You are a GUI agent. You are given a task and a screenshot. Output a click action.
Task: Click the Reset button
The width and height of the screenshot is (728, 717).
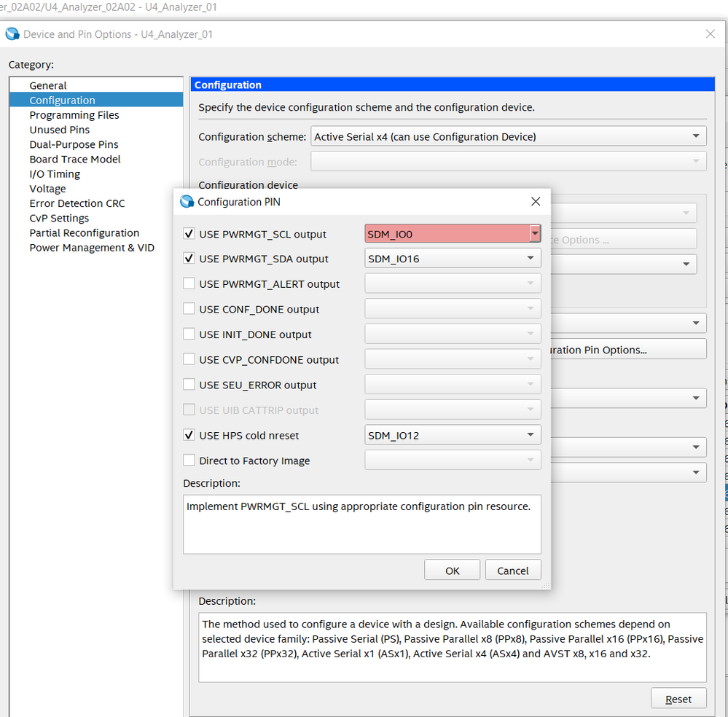coord(678,699)
